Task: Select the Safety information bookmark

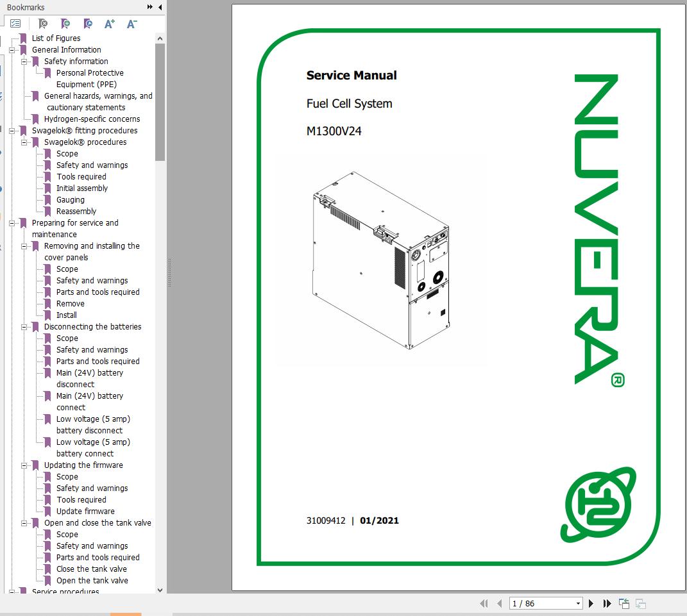Action: pos(76,62)
